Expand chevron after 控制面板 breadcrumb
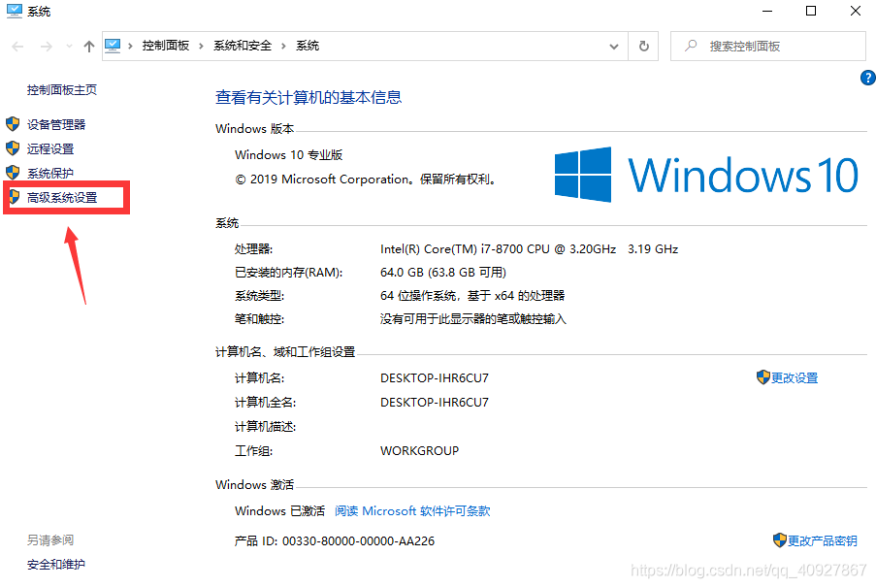The image size is (876, 588). [x=201, y=46]
